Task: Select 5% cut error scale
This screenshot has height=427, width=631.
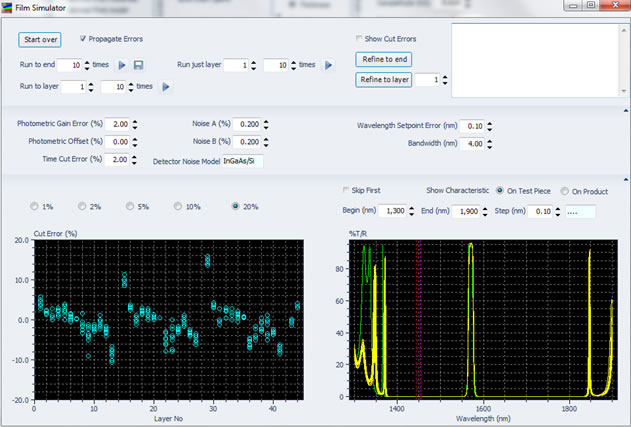Action: [130, 206]
